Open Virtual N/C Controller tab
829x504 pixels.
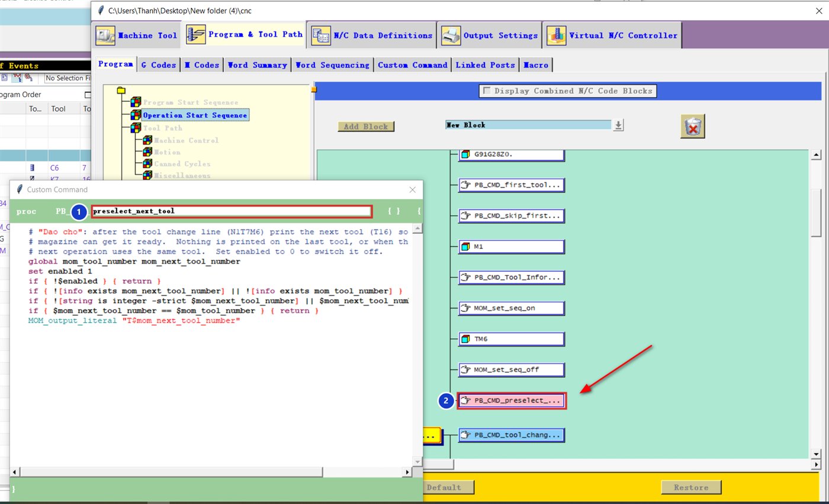612,35
